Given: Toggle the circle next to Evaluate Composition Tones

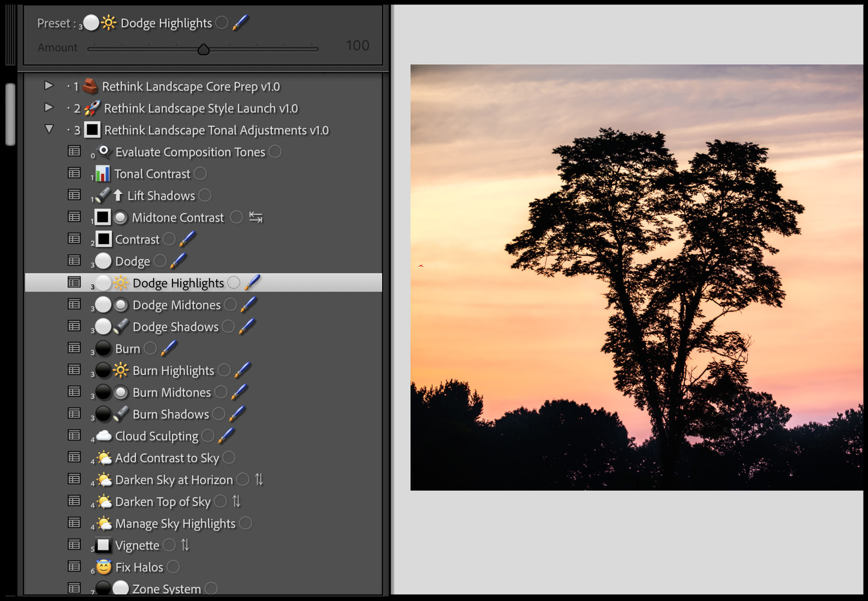Looking at the screenshot, I should pos(275,152).
